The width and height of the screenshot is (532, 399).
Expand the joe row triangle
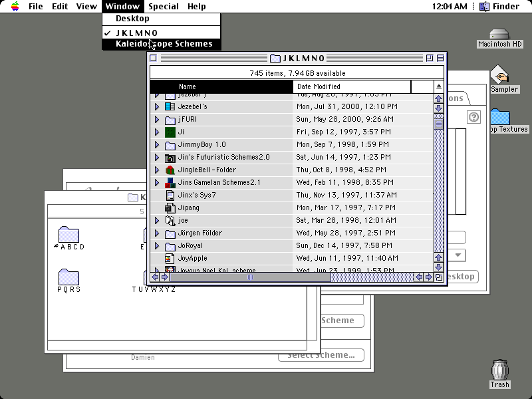tap(157, 221)
